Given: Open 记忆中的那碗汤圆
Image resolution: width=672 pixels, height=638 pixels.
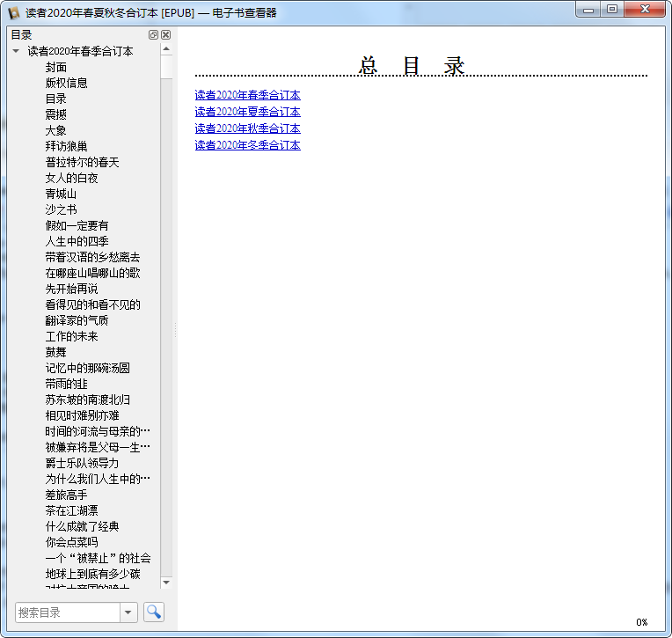Looking at the screenshot, I should click(x=87, y=369).
